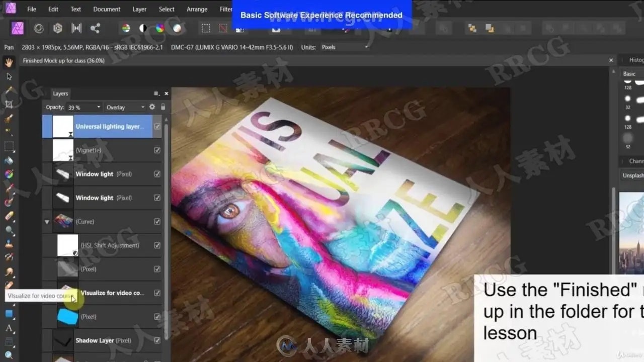The height and width of the screenshot is (362, 644).
Task: Click the Affinity Photo app logo
Action: point(10,8)
